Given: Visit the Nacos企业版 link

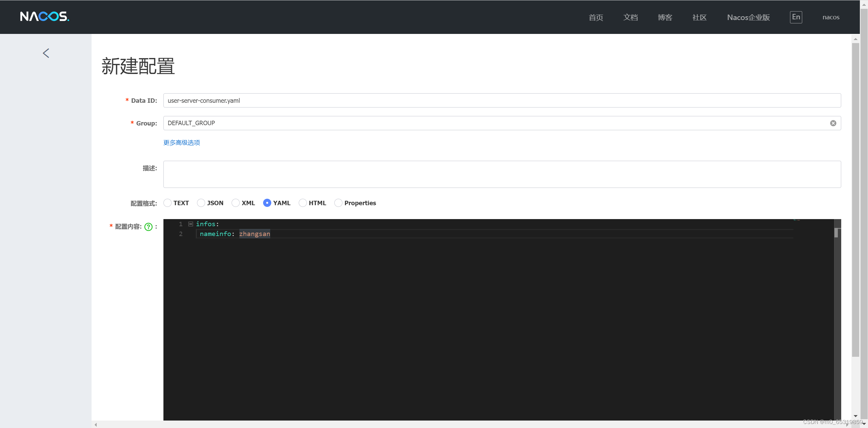Looking at the screenshot, I should coord(748,17).
